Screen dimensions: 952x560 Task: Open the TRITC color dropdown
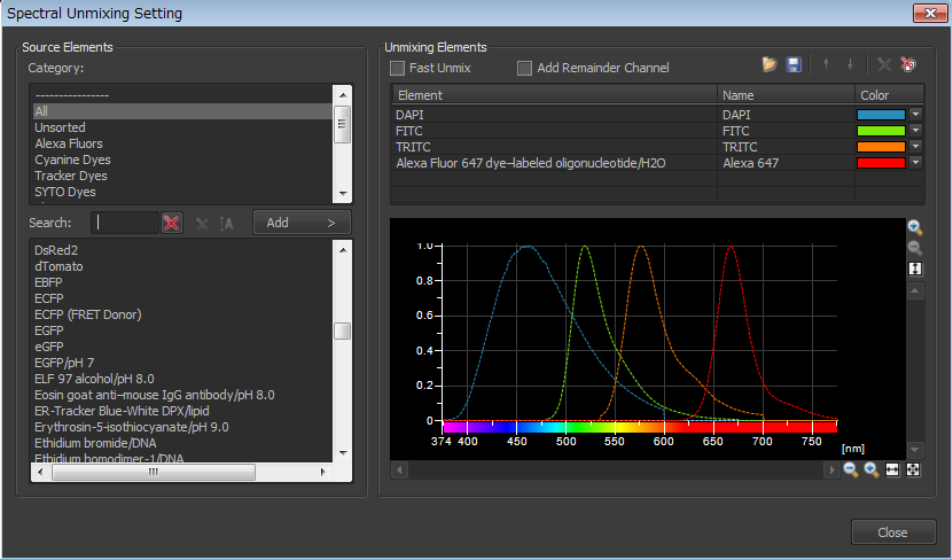[x=916, y=146]
